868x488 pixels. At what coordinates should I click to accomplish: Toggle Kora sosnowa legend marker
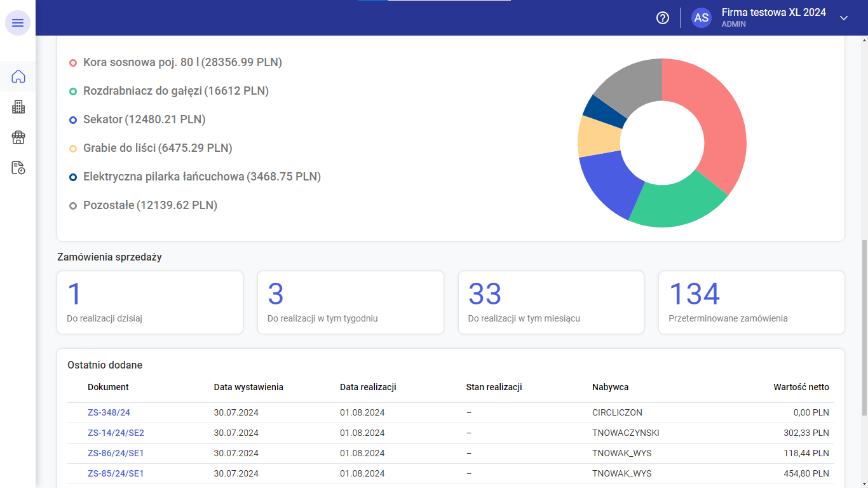pos(73,62)
